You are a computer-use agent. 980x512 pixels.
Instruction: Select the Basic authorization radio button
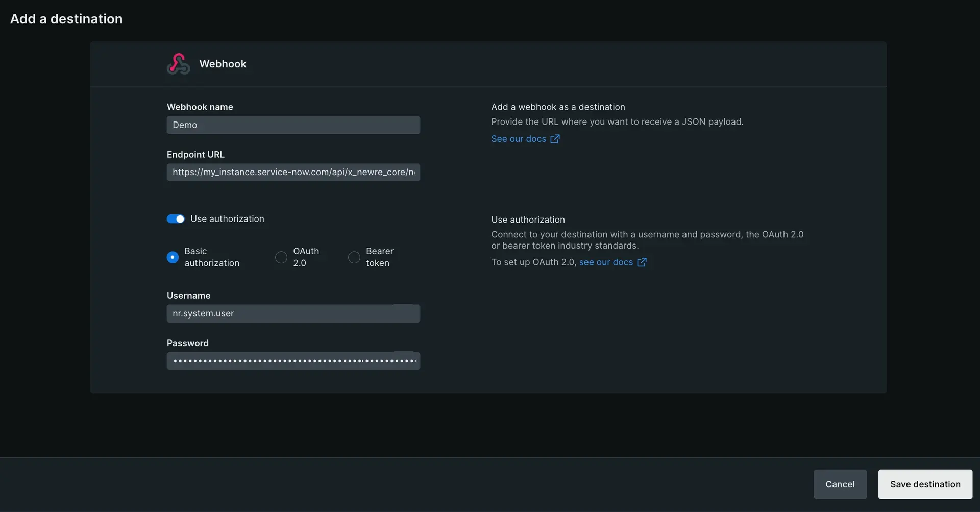pos(173,257)
